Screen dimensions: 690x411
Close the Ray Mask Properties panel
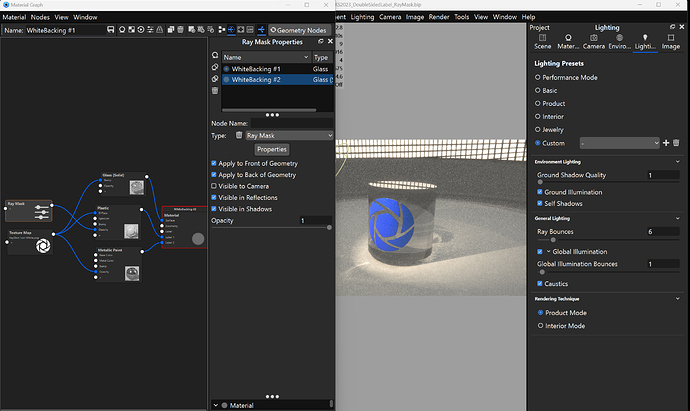tap(330, 41)
